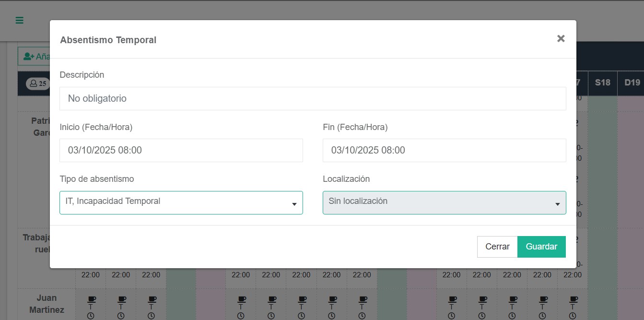Focus the Descripción text field
Viewport: 644px width, 320px height.
[313, 98]
